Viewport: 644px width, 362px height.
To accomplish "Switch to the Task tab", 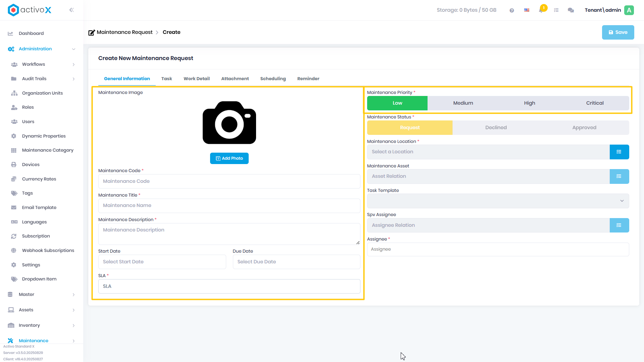I will pyautogui.click(x=166, y=79).
